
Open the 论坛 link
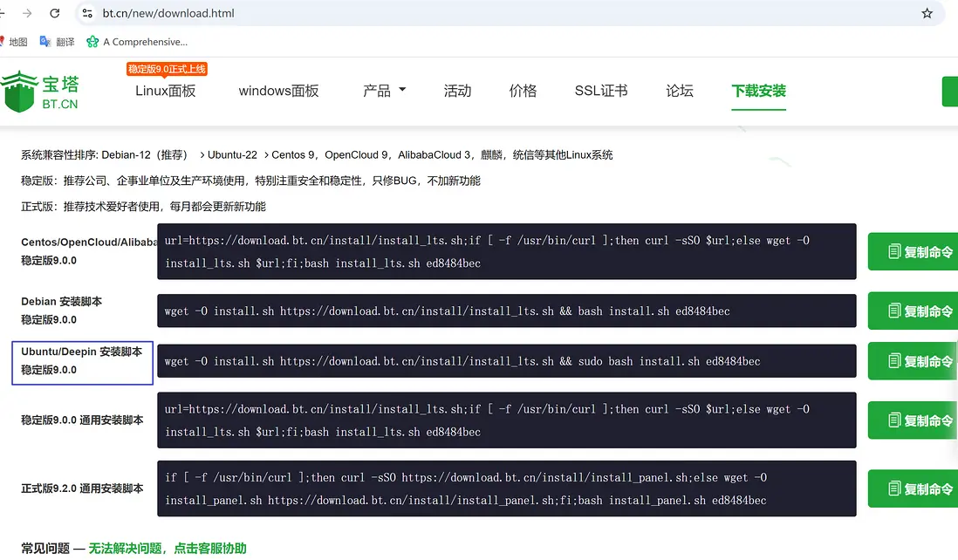(680, 91)
